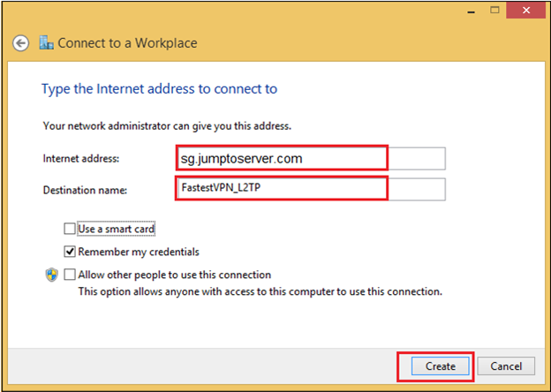Click the Remember my credentials label text

point(139,252)
